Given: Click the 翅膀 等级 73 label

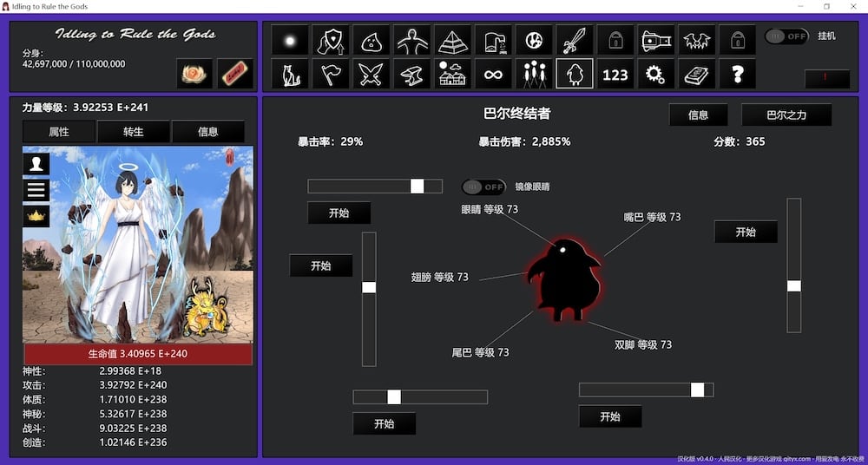Looking at the screenshot, I should (439, 277).
